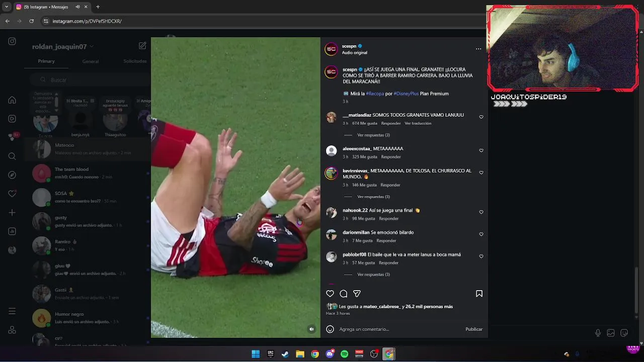The height and width of the screenshot is (362, 644).
Task: Open mateo_calabrese_ profile in likes line
Action: (x=381, y=307)
